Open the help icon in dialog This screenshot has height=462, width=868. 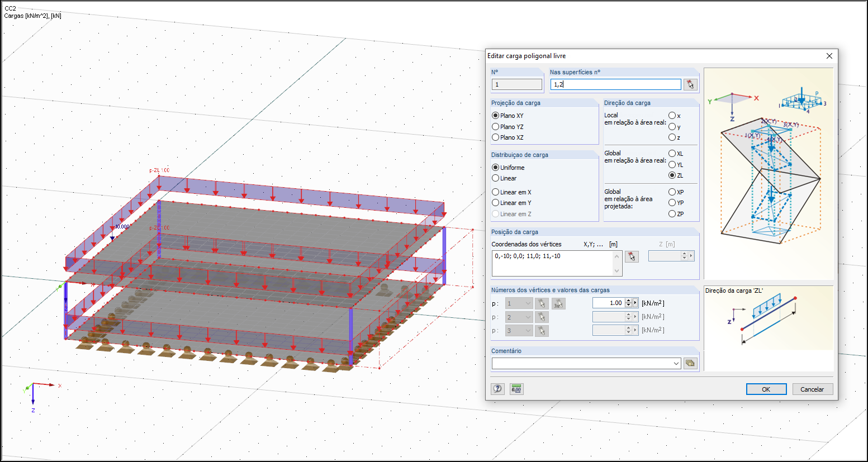pyautogui.click(x=497, y=389)
